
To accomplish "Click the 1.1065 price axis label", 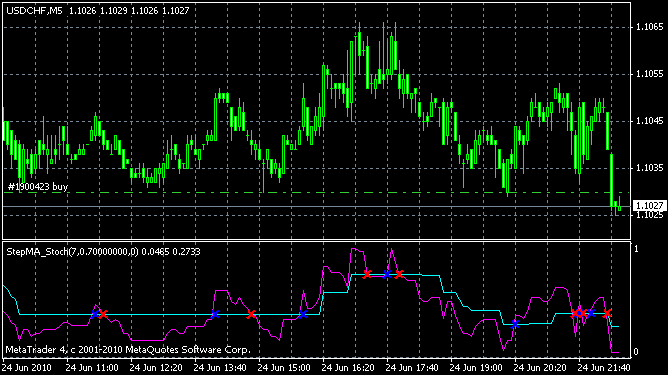I will [649, 27].
